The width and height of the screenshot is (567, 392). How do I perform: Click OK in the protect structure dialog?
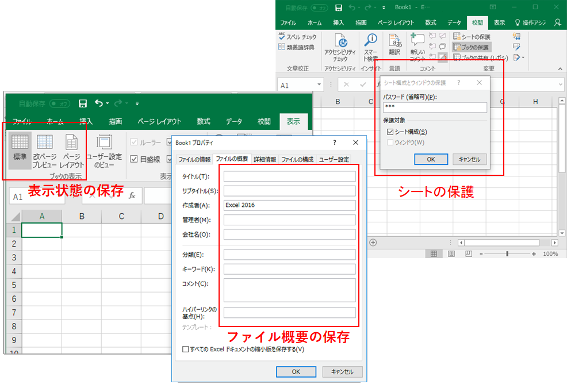tap(431, 159)
